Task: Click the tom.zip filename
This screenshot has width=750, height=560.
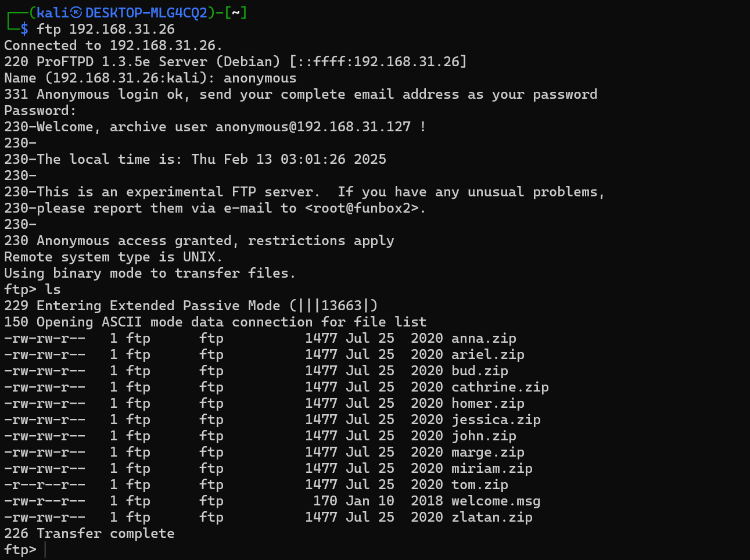Action: click(479, 484)
